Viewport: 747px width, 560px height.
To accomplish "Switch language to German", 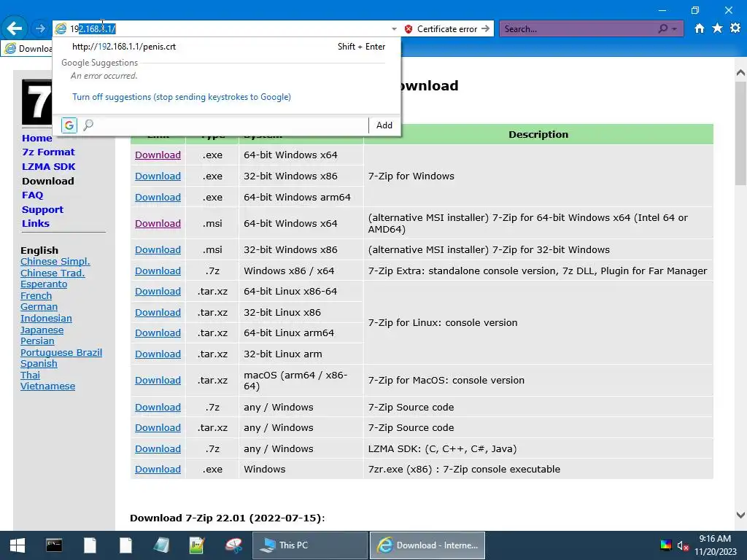I will [39, 307].
